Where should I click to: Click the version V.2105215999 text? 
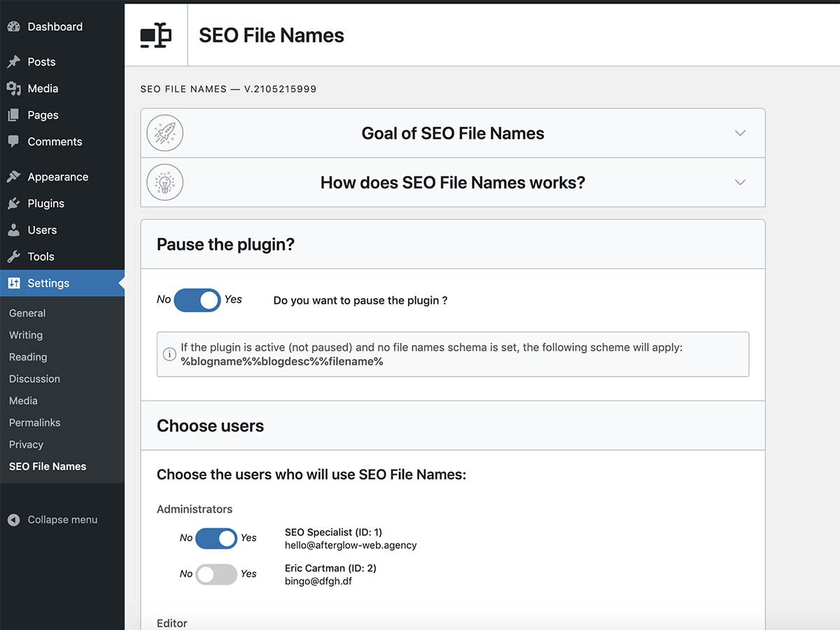[281, 90]
